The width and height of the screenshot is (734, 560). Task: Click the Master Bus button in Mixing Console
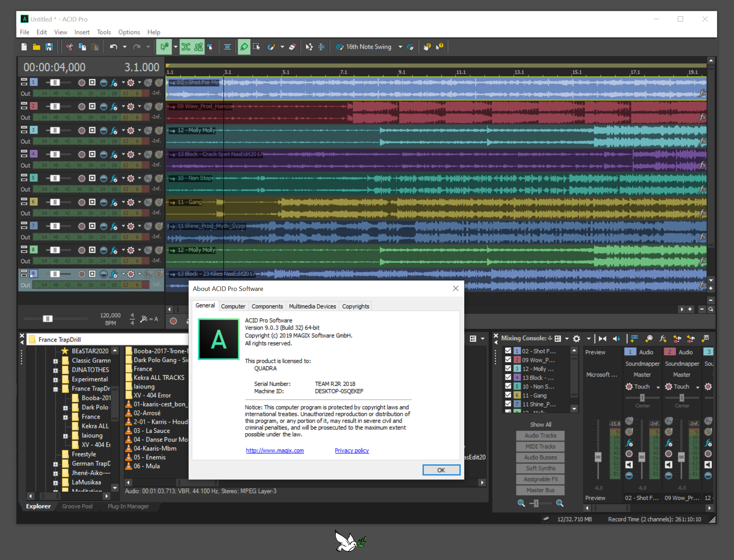point(540,490)
